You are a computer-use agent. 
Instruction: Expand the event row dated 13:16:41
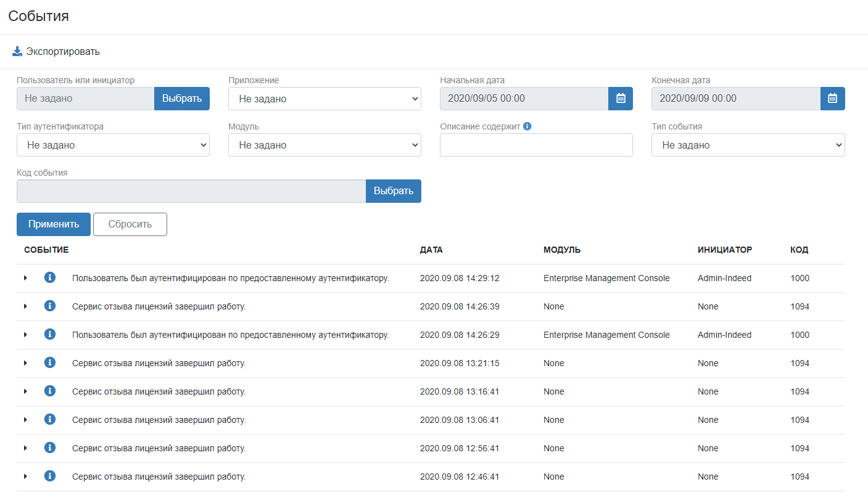click(25, 391)
